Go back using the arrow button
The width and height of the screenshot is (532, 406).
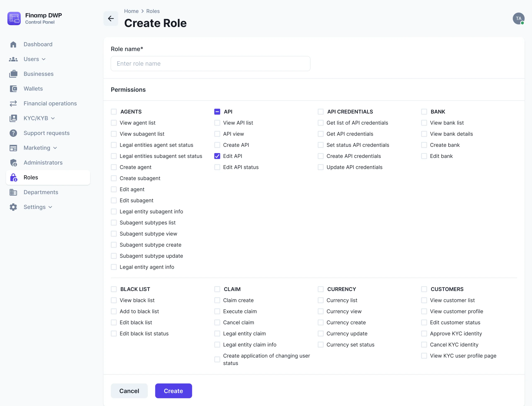click(111, 18)
